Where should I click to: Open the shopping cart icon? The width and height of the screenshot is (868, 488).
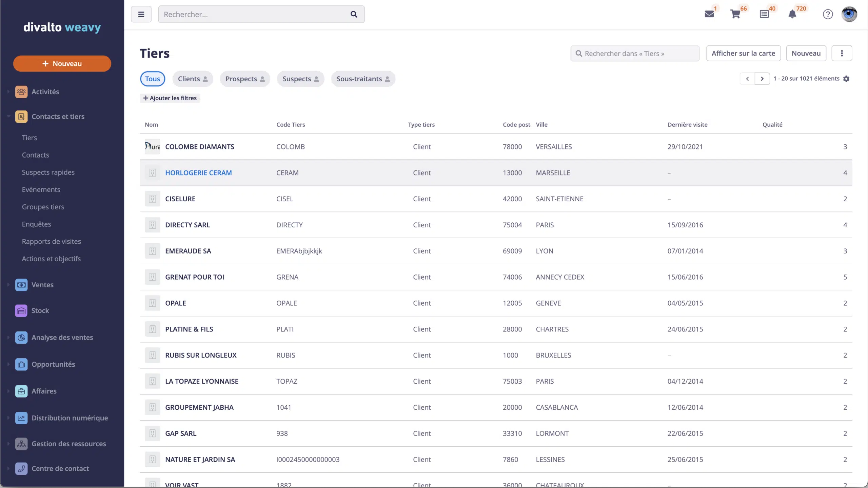click(x=736, y=14)
